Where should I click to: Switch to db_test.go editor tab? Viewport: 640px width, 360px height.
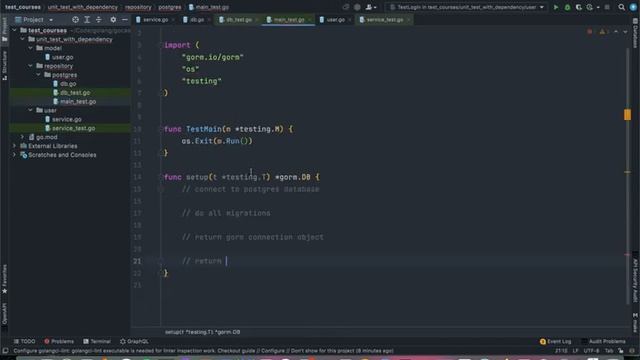pos(238,20)
